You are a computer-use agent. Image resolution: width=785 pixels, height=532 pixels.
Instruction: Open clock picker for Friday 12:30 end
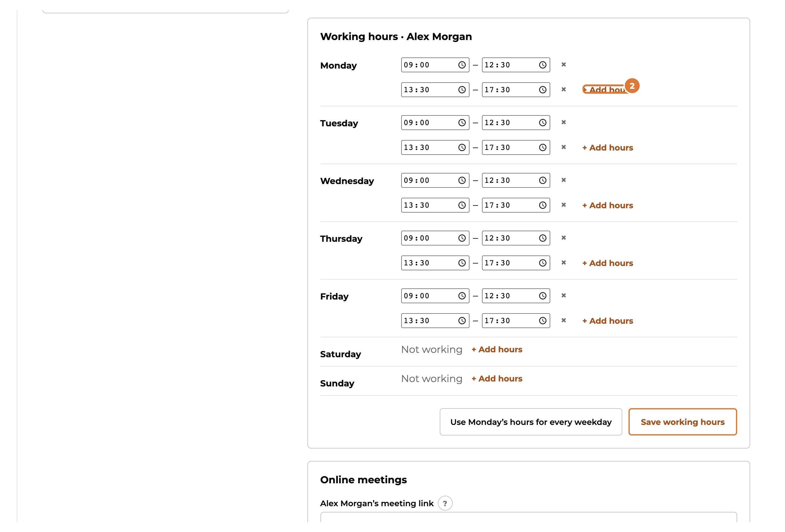[x=542, y=296]
